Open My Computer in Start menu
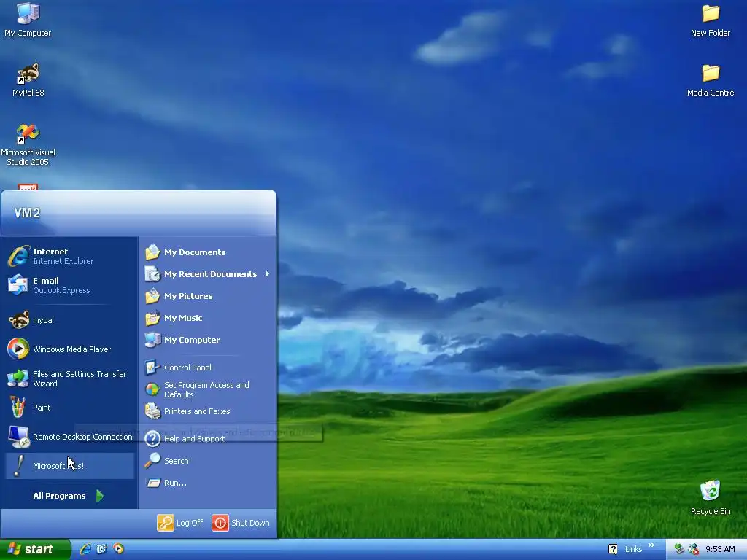 (208, 340)
